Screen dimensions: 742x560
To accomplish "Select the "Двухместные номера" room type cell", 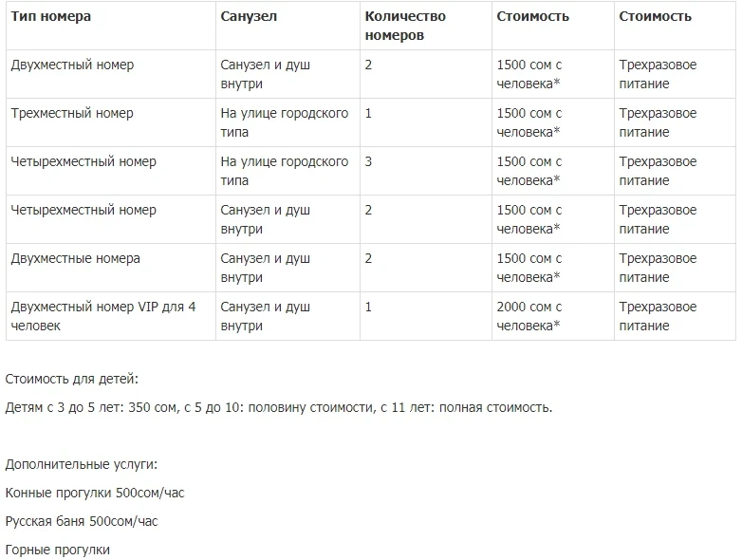I will [x=75, y=258].
